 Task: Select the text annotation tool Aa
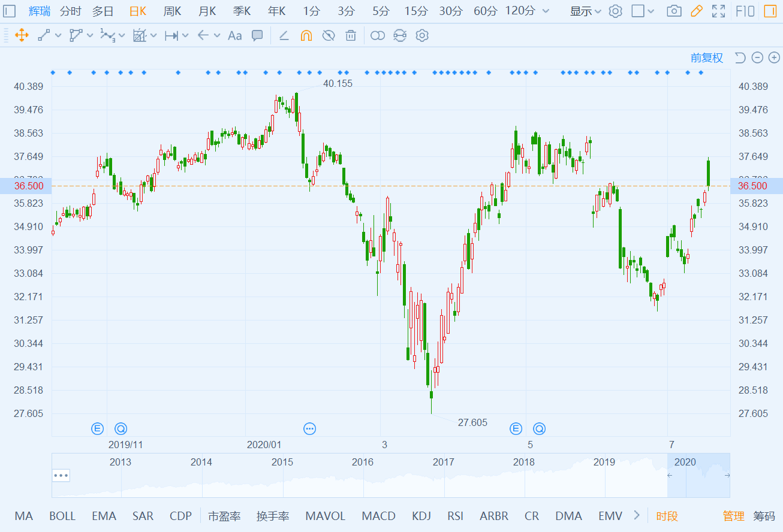click(x=234, y=36)
